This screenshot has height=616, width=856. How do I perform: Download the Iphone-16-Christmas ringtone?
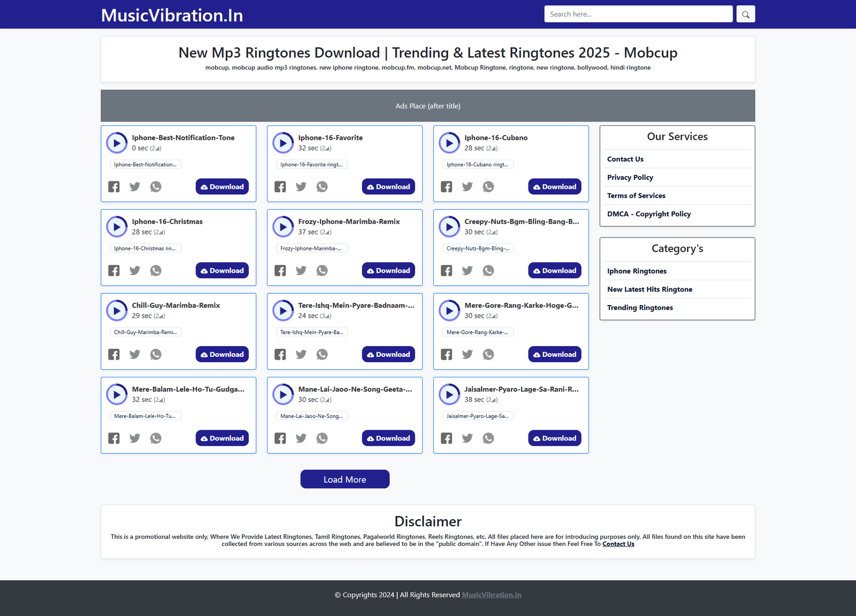tap(222, 271)
